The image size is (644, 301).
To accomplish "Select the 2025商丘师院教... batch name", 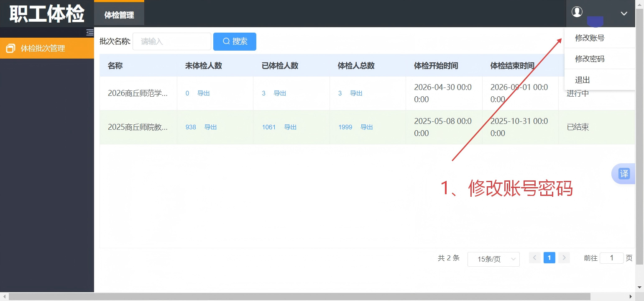I will click(138, 127).
